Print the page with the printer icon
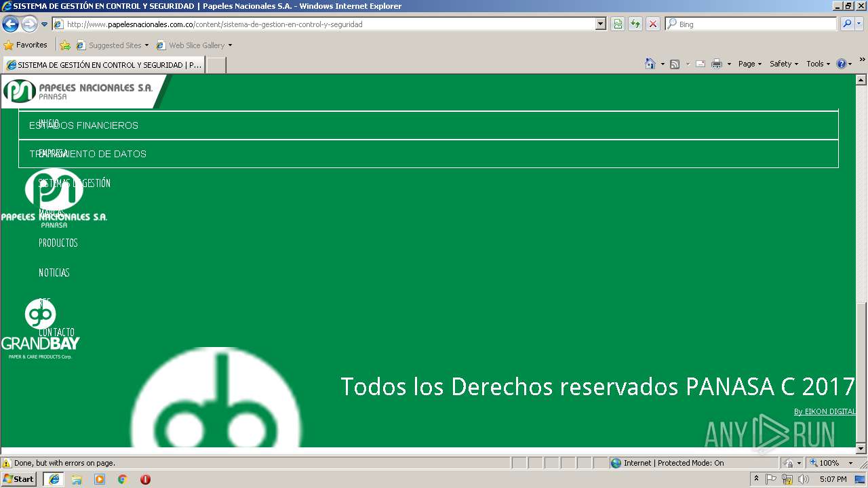The width and height of the screenshot is (868, 488). 717,64
